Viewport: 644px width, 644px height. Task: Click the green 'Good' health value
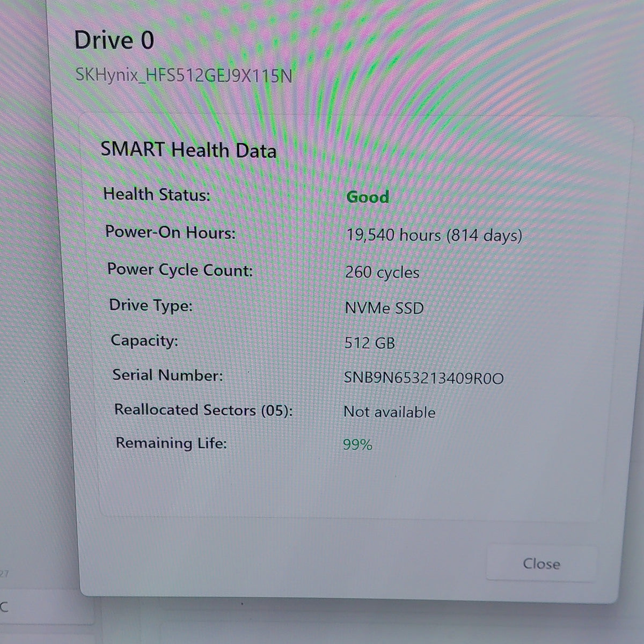(x=368, y=197)
